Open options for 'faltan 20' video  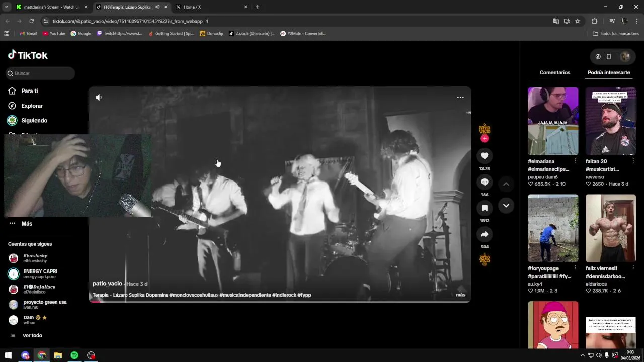pos(633,161)
